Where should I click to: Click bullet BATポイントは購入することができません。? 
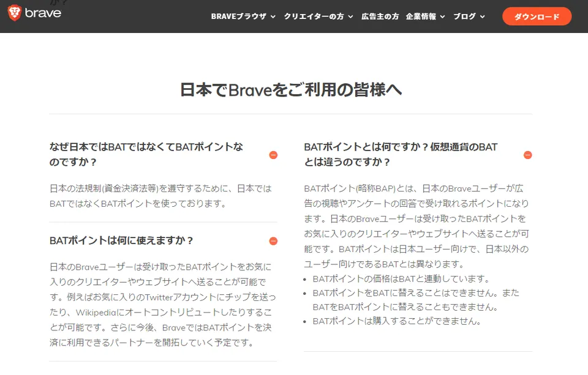point(397,321)
